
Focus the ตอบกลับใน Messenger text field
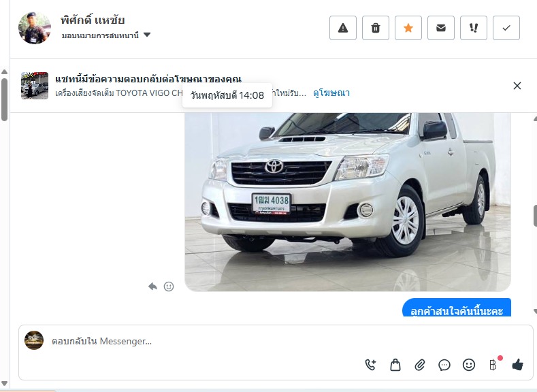click(x=206, y=341)
